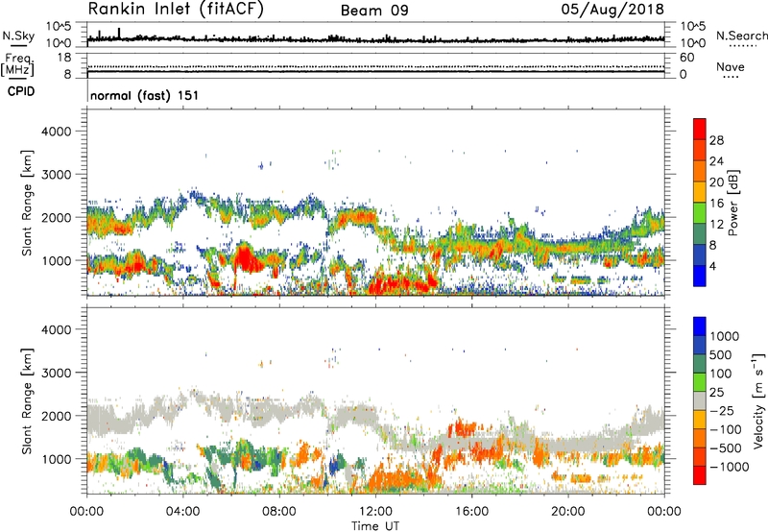768x532 pixels.
Task: Click the '12' label on power colorbar
Action: pyautogui.click(x=716, y=225)
